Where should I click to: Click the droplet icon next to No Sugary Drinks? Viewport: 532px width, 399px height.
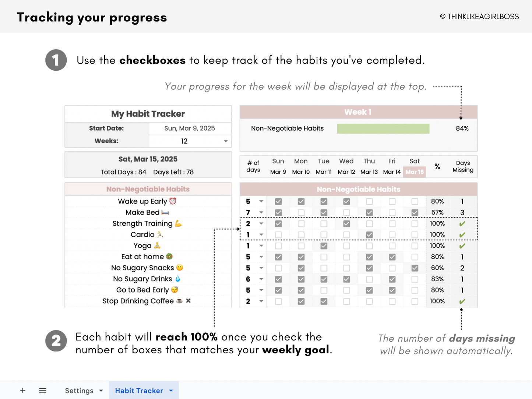[x=177, y=279]
